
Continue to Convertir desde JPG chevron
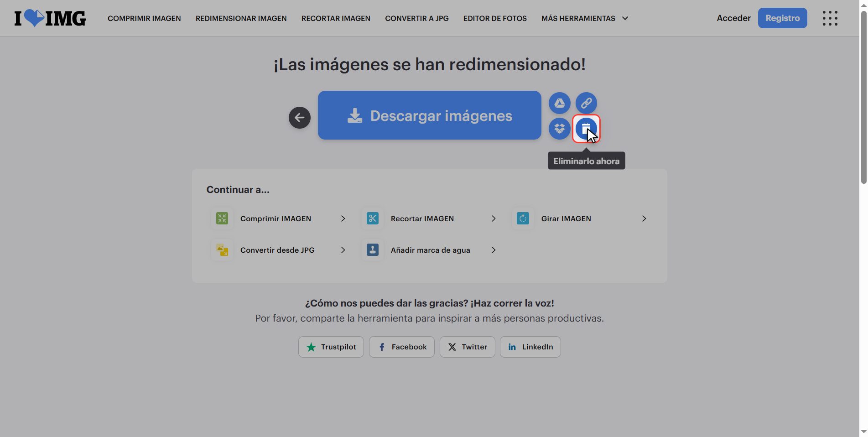click(x=343, y=250)
